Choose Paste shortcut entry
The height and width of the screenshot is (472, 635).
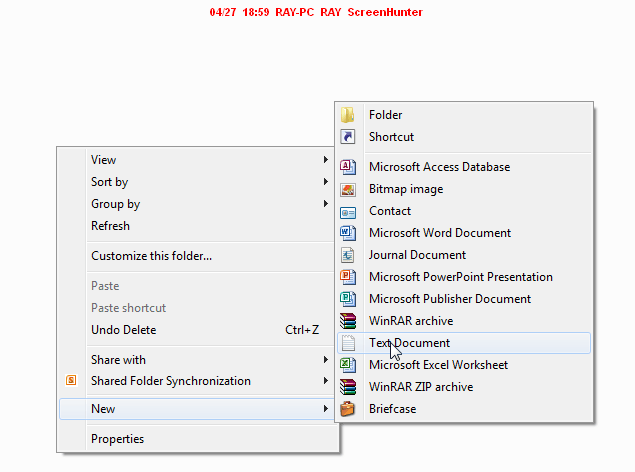pyautogui.click(x=196, y=308)
